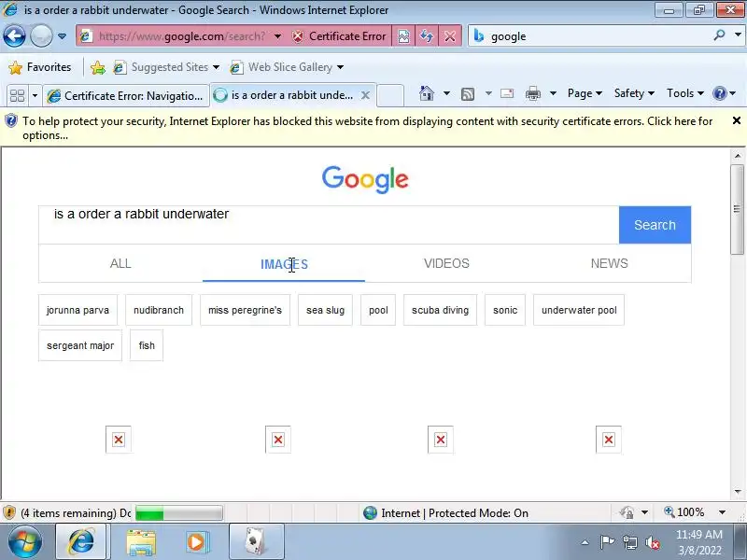The width and height of the screenshot is (747, 560).
Task: Click the Forward navigation button
Action: [41, 35]
